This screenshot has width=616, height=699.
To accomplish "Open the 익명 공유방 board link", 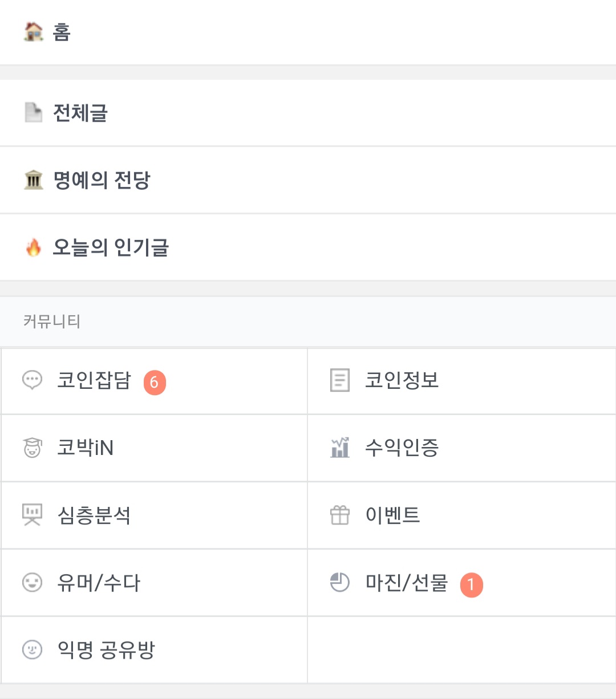I will tap(106, 650).
